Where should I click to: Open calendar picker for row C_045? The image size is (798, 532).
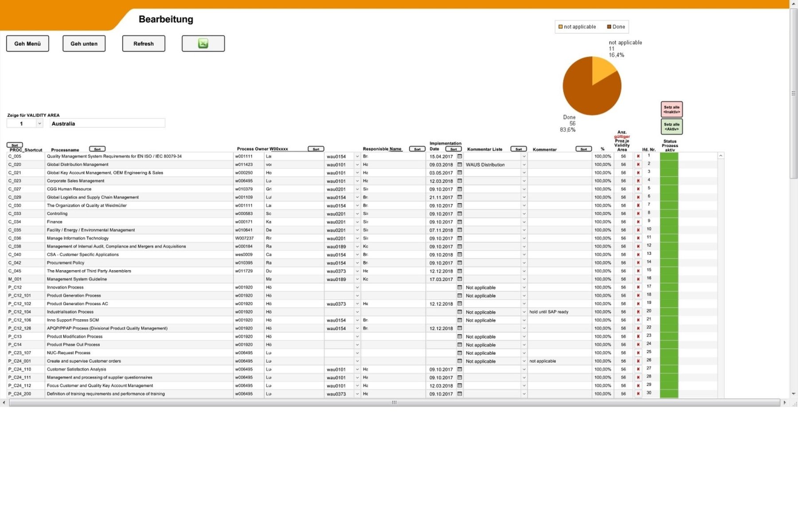[459, 271]
